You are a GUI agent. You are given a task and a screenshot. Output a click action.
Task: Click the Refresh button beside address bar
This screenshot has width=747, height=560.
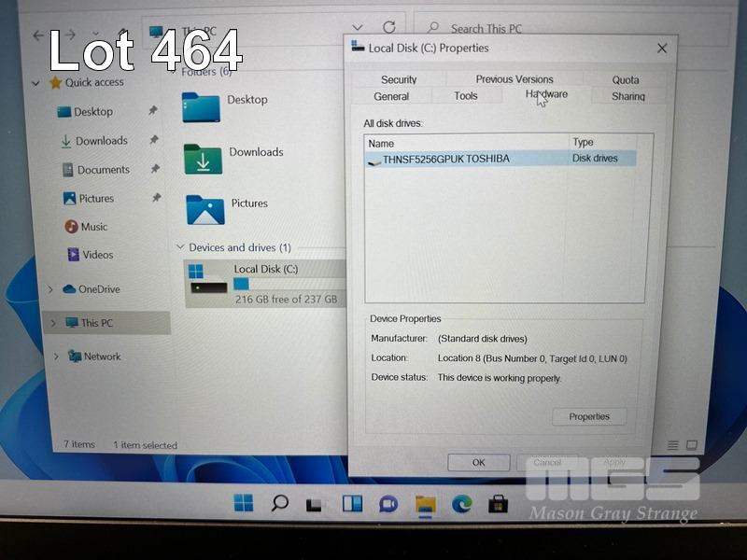(x=389, y=28)
